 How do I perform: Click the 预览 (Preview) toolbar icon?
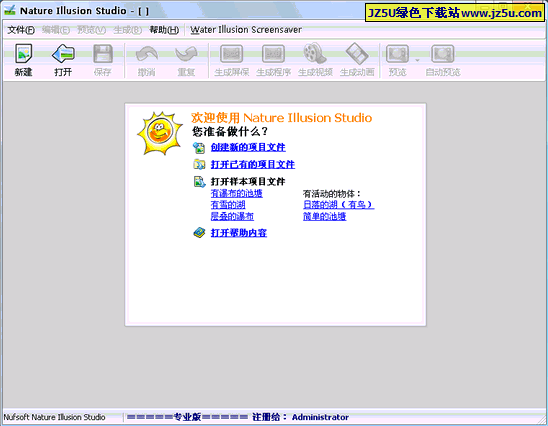click(x=397, y=54)
